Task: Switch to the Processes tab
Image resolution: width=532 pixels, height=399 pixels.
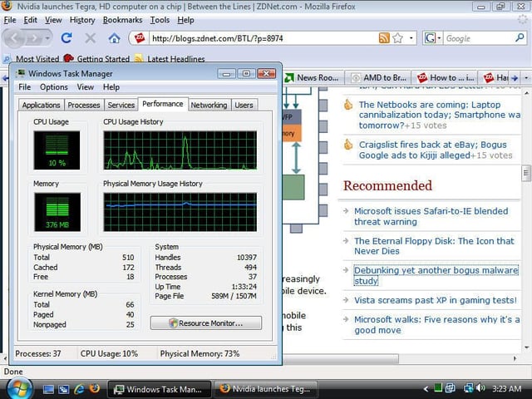Action: pos(84,106)
